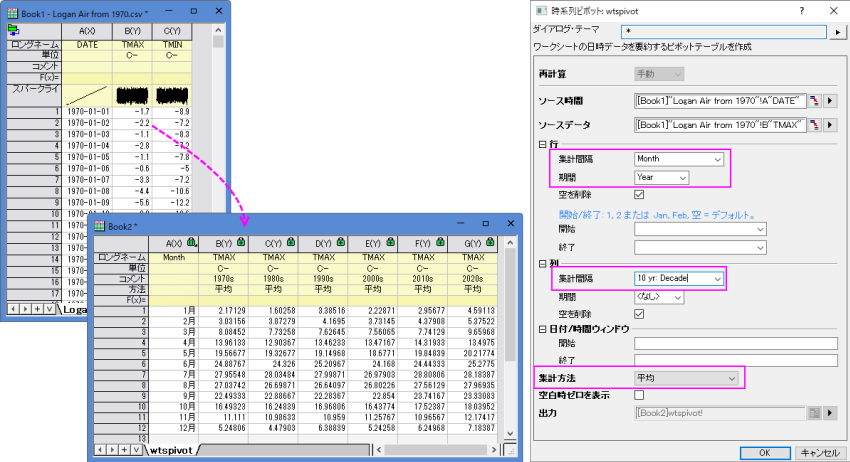The width and height of the screenshot is (850, 462).
Task: Click the cancel button in dialog
Action: (820, 453)
